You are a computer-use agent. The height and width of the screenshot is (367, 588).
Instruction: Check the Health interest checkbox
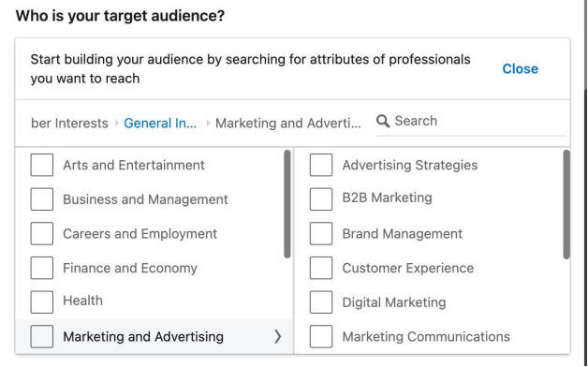coord(41,302)
